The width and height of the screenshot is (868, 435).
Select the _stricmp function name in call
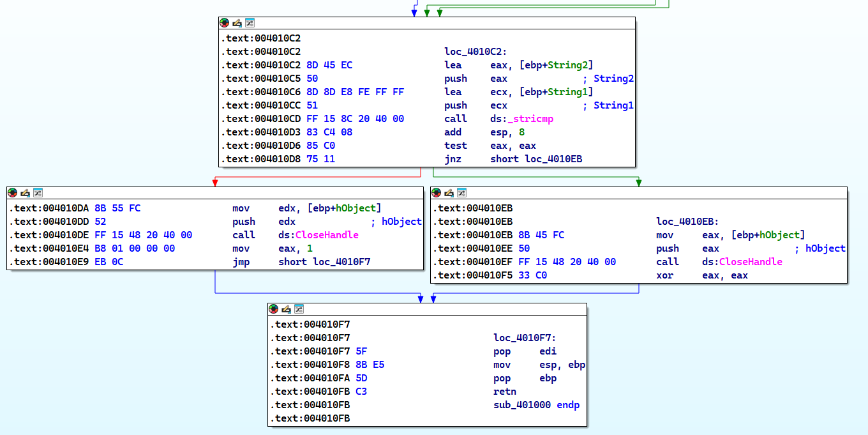click(530, 119)
